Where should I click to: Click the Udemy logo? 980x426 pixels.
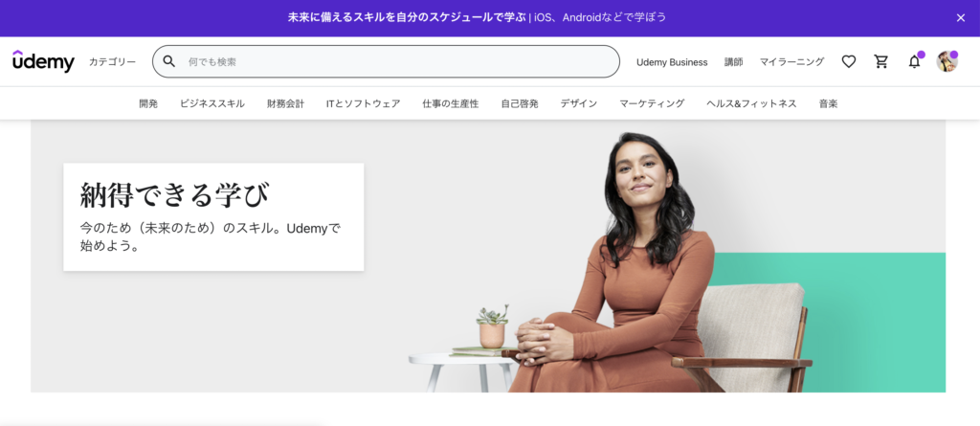coord(43,61)
